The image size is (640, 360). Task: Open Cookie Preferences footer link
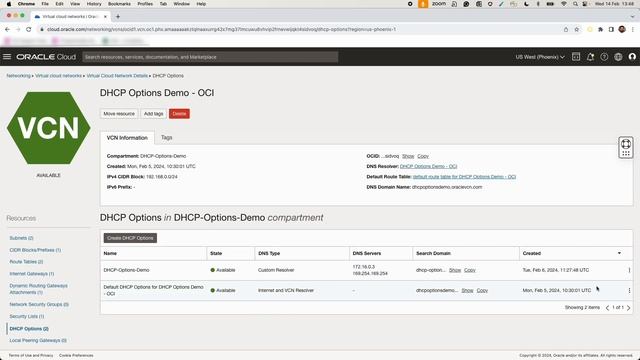click(x=76, y=356)
